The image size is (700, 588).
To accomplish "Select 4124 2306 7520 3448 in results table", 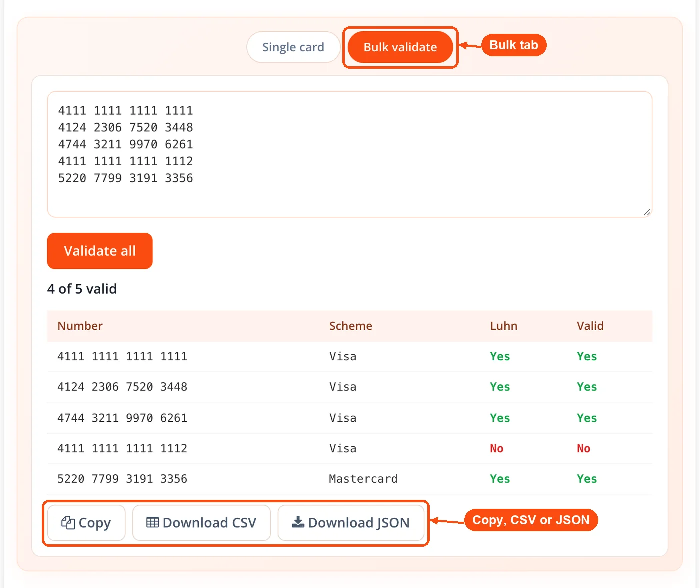I will click(x=122, y=387).
